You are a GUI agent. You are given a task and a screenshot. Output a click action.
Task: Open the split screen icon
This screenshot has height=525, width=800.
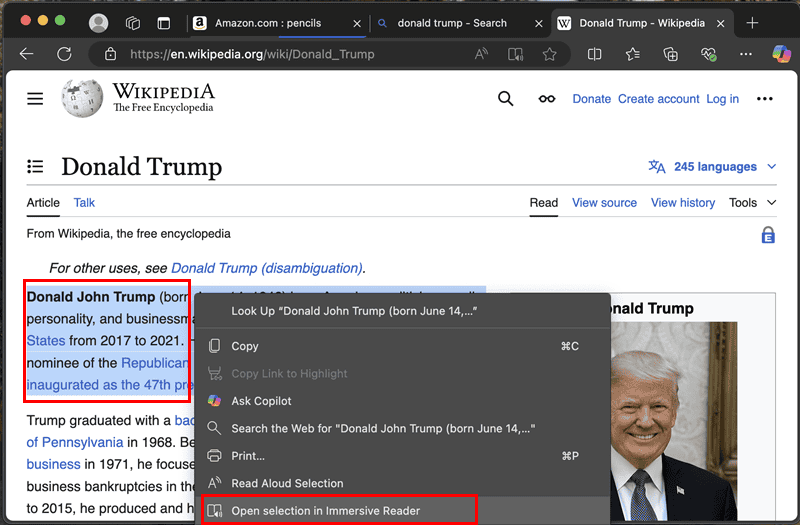594,54
